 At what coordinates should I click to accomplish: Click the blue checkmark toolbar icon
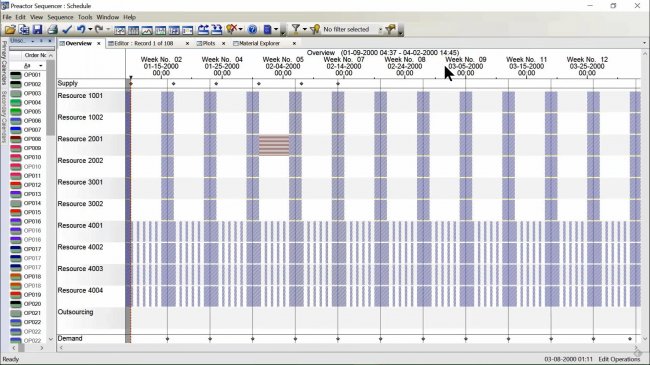[67, 29]
